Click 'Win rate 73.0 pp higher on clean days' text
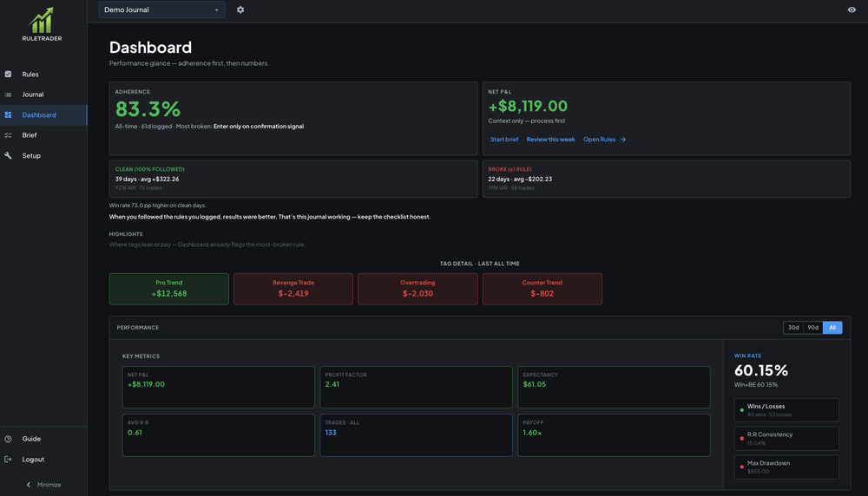Image resolution: width=868 pixels, height=496 pixels. [x=158, y=206]
